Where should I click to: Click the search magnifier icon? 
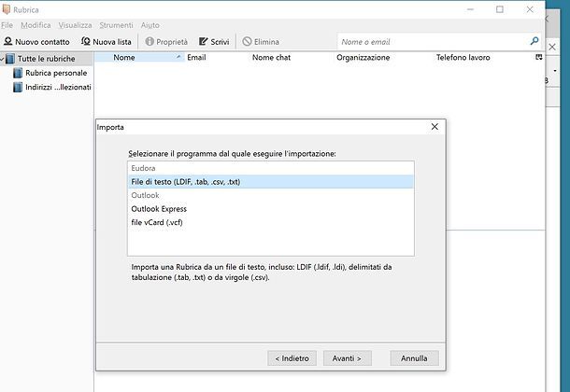pyautogui.click(x=534, y=41)
